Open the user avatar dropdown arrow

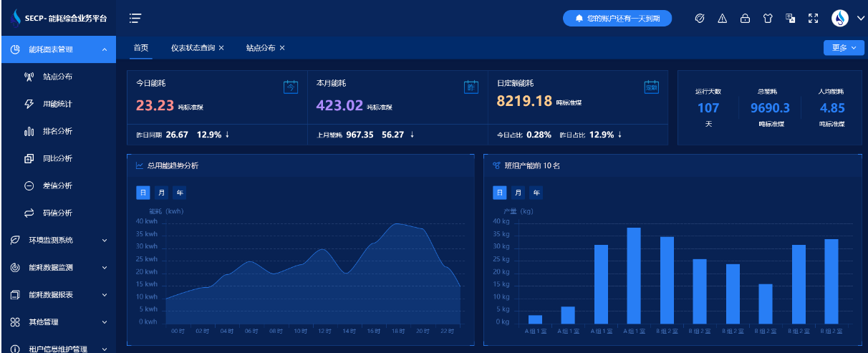(861, 19)
